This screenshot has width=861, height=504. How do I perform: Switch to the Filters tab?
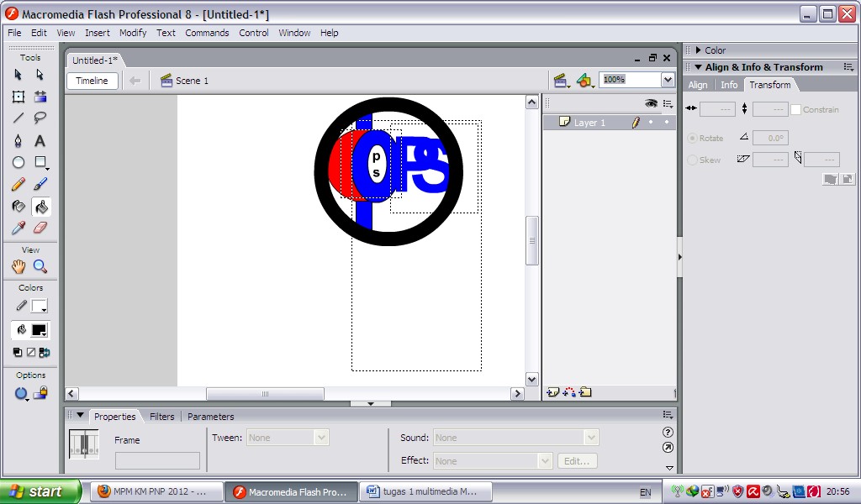[x=162, y=417]
